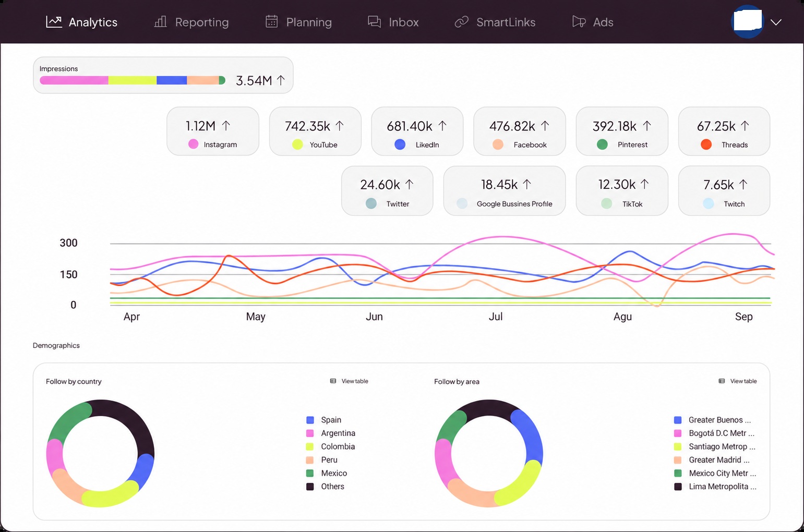Click the 3.54M total impressions value
Viewport: 804px width, 532px height.
pyautogui.click(x=254, y=80)
